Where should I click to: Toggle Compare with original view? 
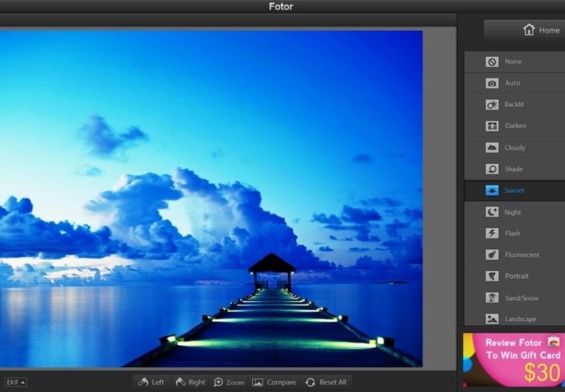point(274,382)
